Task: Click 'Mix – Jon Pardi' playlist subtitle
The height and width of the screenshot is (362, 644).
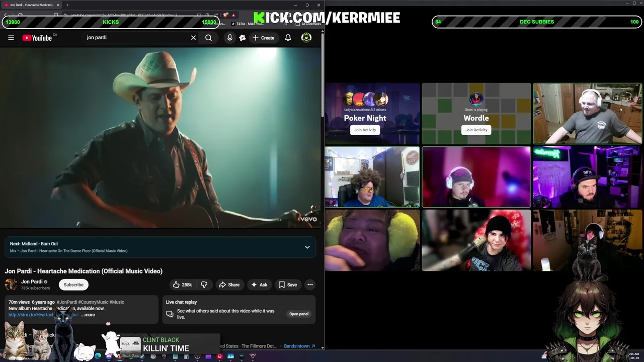Action: point(68,251)
